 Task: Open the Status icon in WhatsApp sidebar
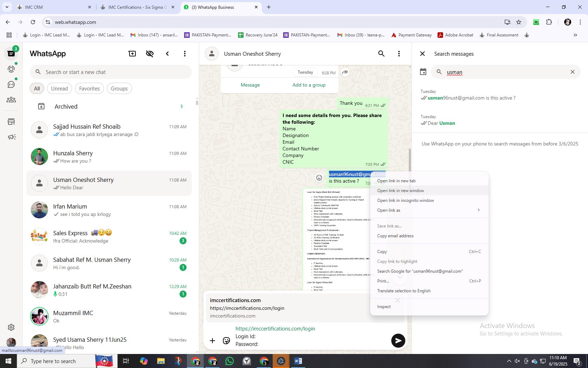[x=11, y=69]
